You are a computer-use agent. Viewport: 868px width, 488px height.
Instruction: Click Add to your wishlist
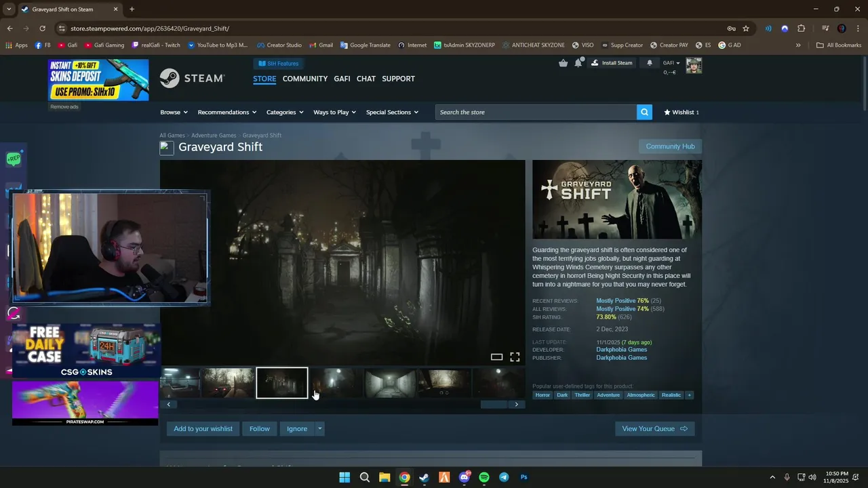(203, 428)
